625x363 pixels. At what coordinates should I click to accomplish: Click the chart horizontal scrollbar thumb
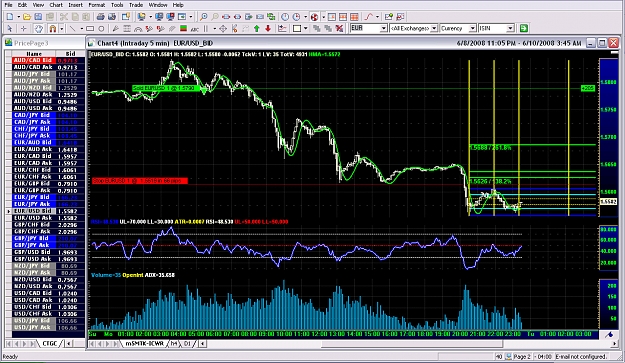pos(412,343)
